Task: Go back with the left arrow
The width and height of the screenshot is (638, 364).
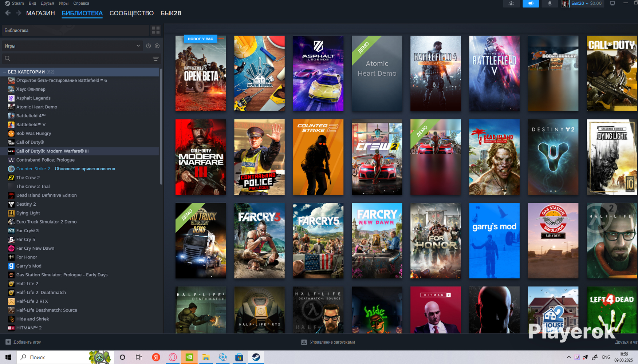Action: (x=8, y=13)
